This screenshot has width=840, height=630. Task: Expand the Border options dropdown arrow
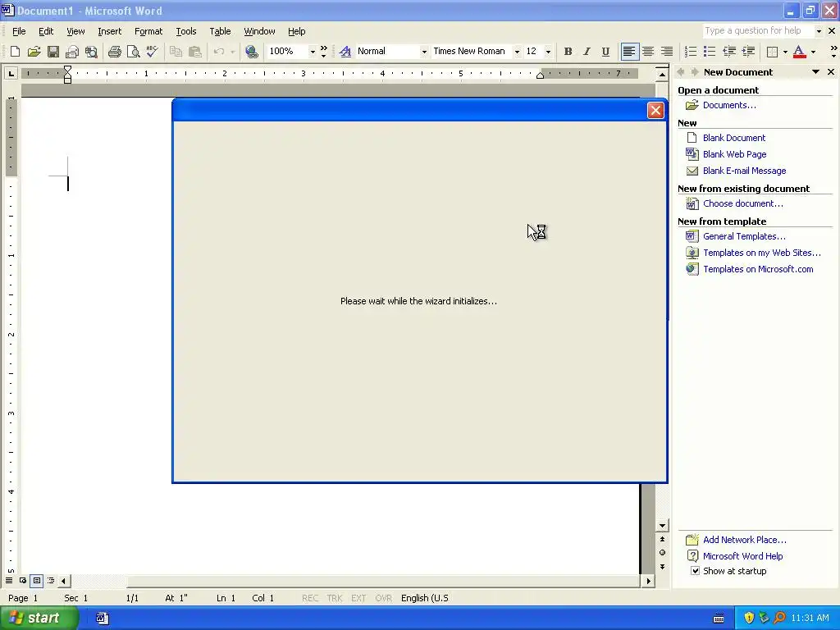tap(785, 52)
